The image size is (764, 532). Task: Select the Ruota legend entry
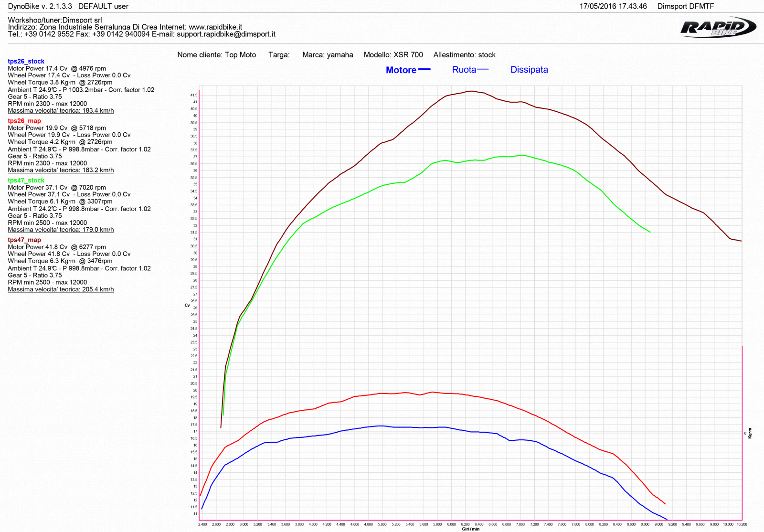[x=464, y=70]
